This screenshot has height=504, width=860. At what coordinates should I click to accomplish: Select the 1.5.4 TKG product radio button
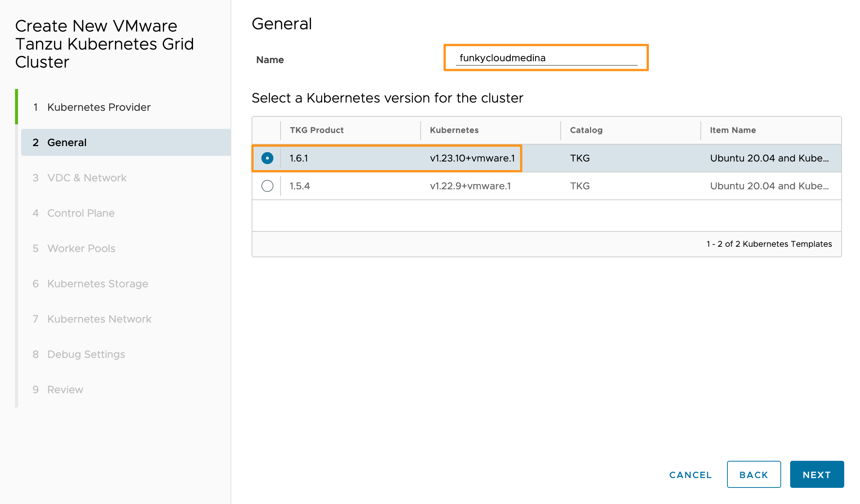click(267, 186)
